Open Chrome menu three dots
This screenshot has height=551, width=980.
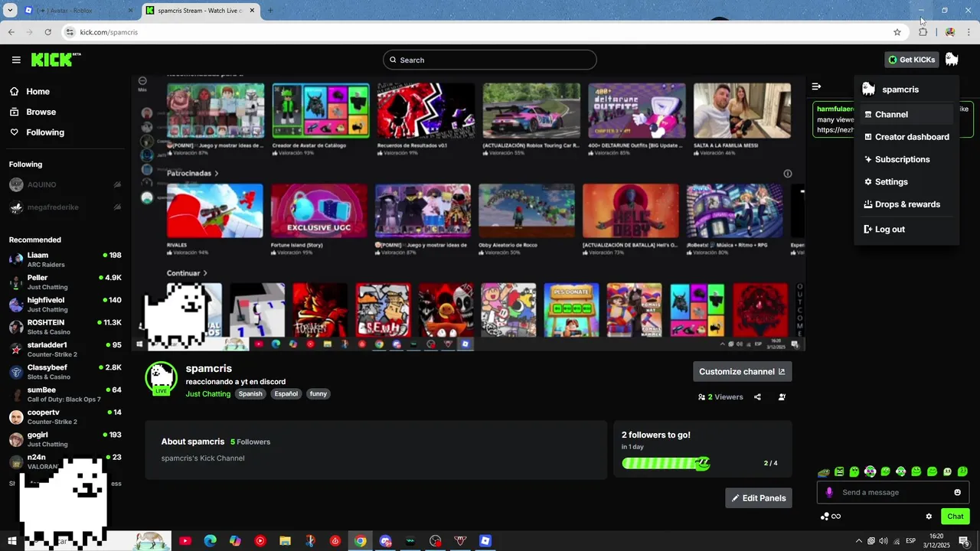969,32
